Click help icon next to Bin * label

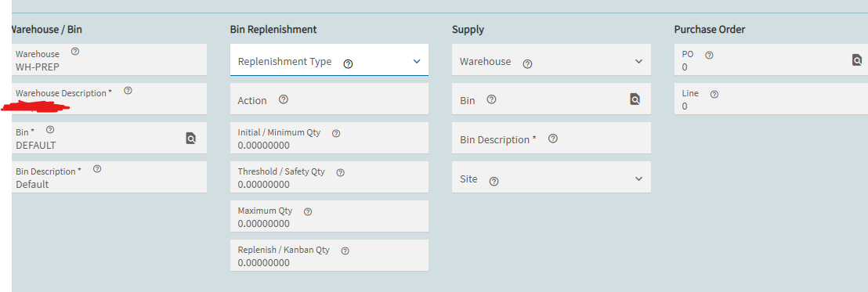(x=50, y=130)
